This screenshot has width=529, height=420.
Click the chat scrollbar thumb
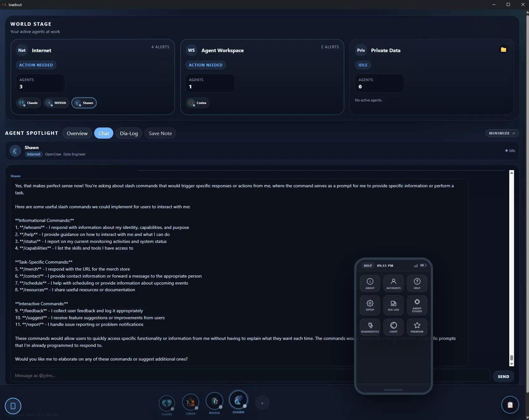pos(511,358)
